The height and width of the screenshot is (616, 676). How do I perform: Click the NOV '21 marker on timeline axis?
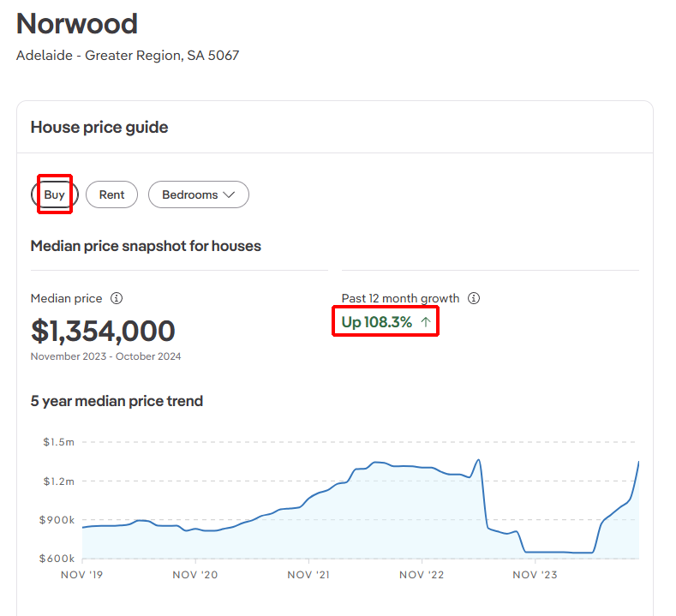(309, 575)
